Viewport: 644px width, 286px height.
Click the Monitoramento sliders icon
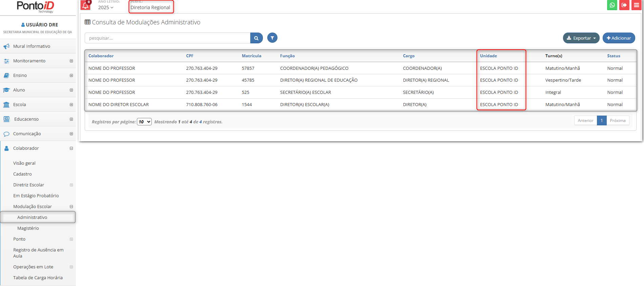coord(6,61)
